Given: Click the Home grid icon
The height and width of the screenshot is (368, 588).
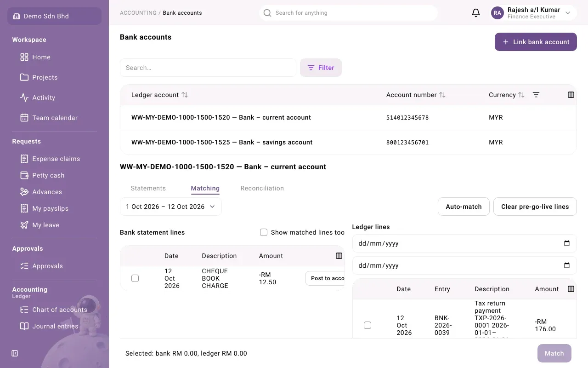Looking at the screenshot, I should (x=24, y=57).
